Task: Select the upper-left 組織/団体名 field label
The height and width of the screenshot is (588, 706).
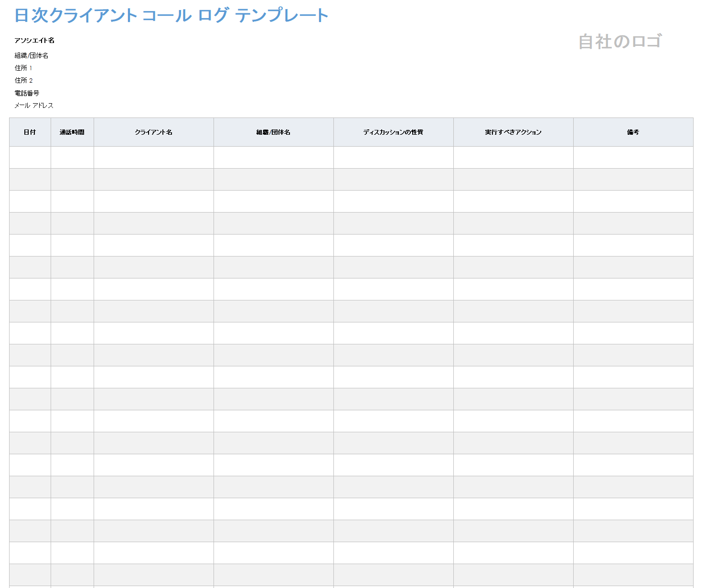Action: pos(32,56)
